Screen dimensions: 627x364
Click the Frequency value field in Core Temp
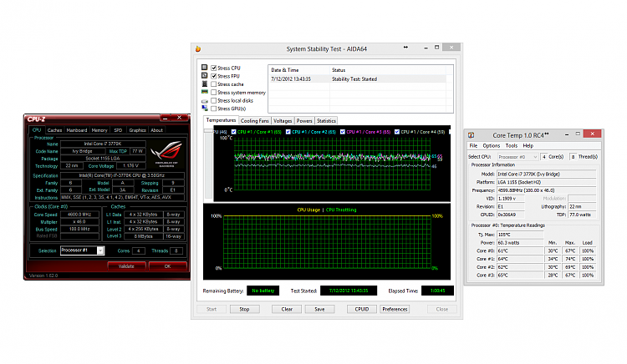point(546,190)
